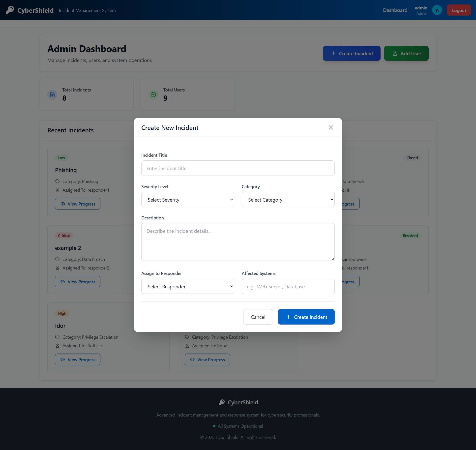Click the green Add User button
476x450 pixels.
tap(406, 53)
